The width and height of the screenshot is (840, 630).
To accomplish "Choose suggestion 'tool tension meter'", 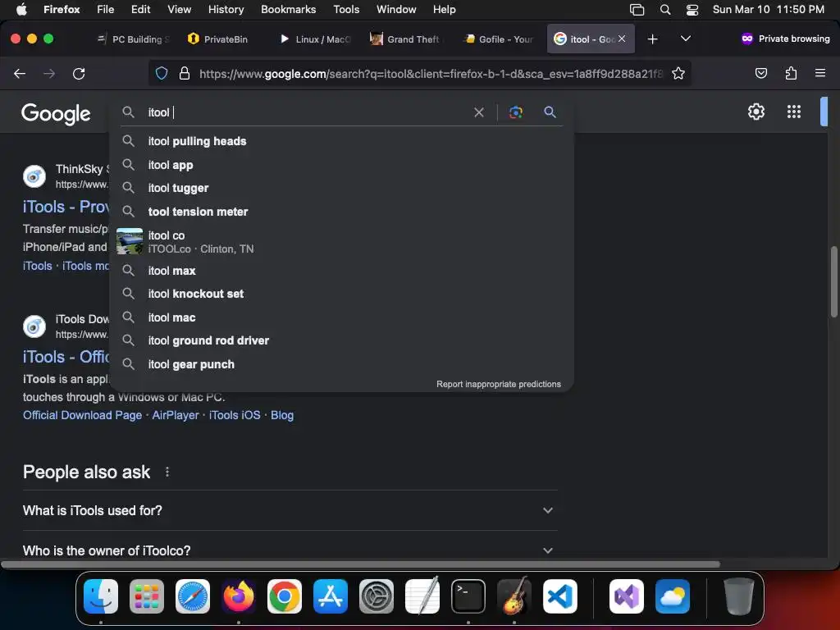I will pos(341,212).
